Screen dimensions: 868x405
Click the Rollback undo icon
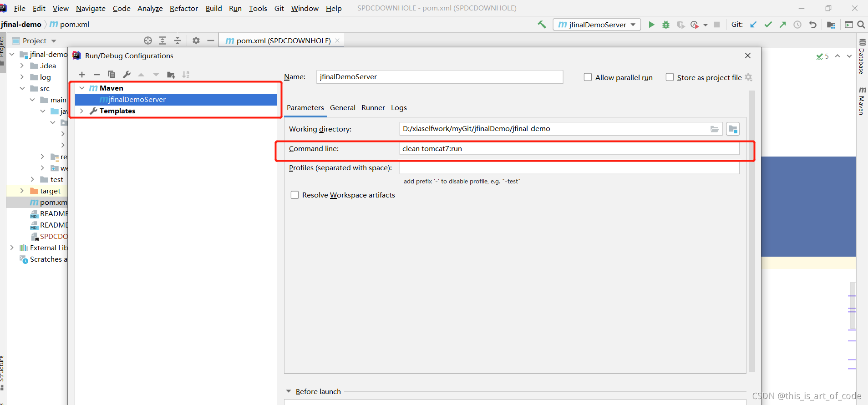(812, 25)
